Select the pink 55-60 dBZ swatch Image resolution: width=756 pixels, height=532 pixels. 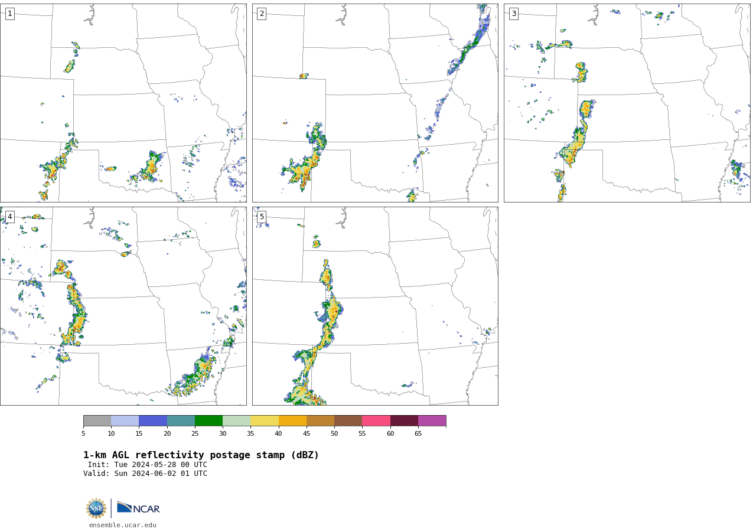[376, 421]
